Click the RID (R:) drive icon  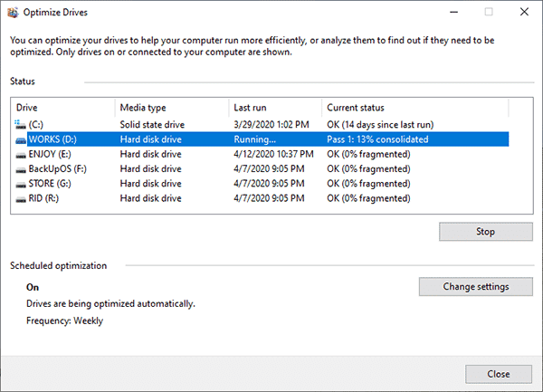pos(21,199)
